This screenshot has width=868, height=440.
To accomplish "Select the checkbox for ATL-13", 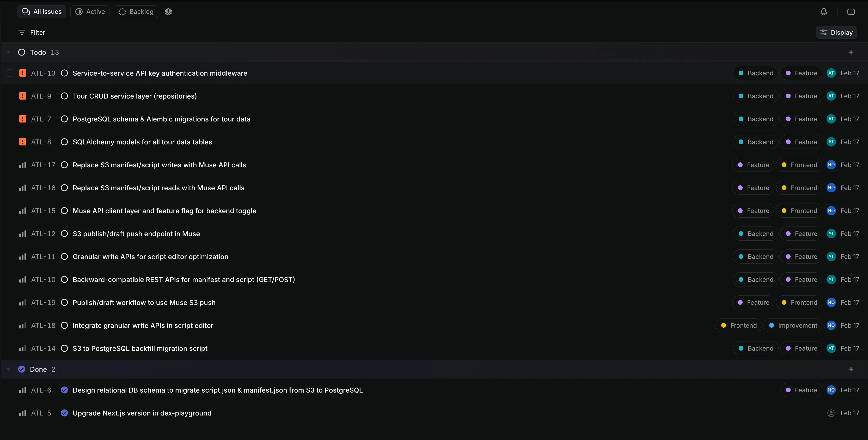I will click(x=10, y=73).
